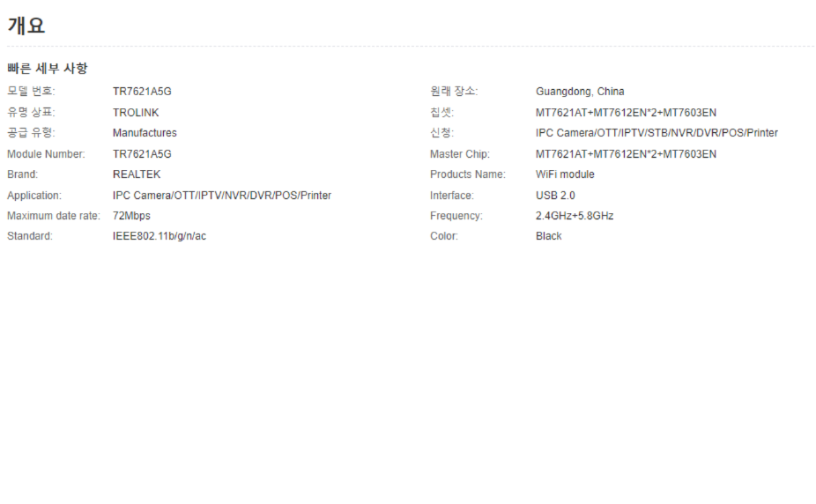
Task: Click the 공급 유형 label
Action: (31, 133)
